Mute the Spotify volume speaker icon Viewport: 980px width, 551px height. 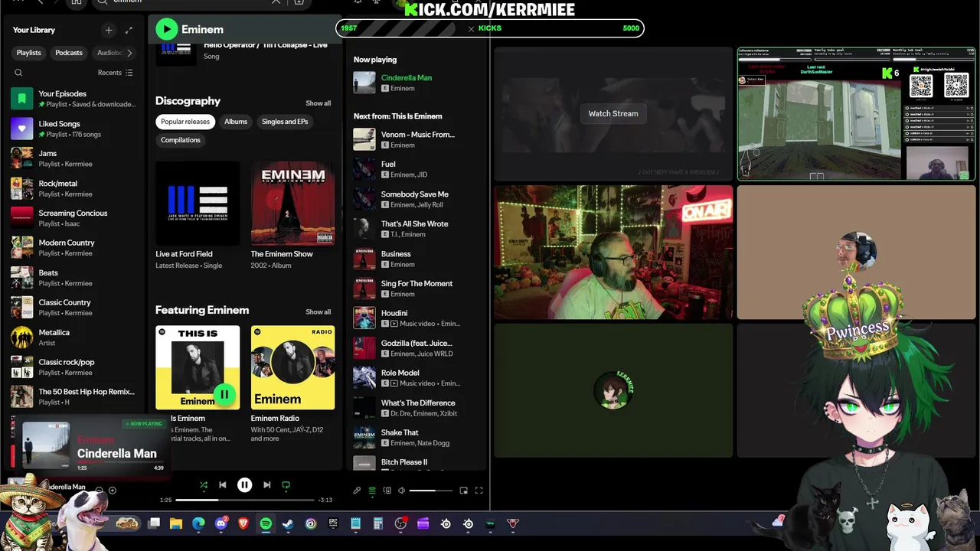401,491
